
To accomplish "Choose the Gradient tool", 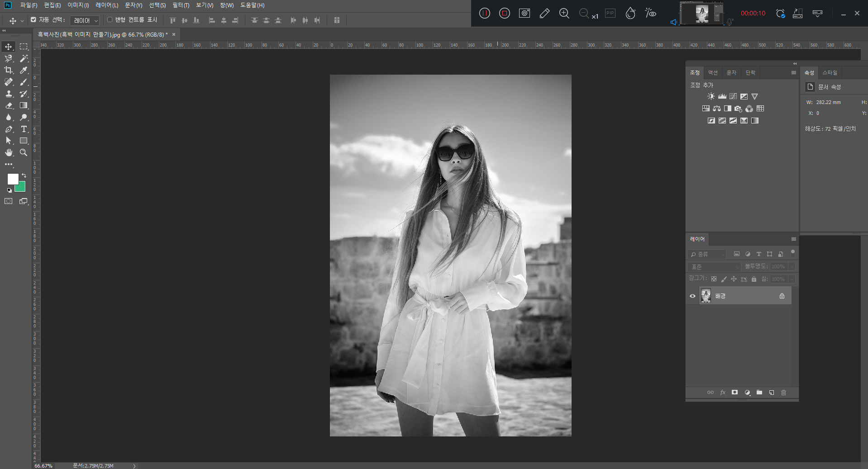I will coord(24,105).
